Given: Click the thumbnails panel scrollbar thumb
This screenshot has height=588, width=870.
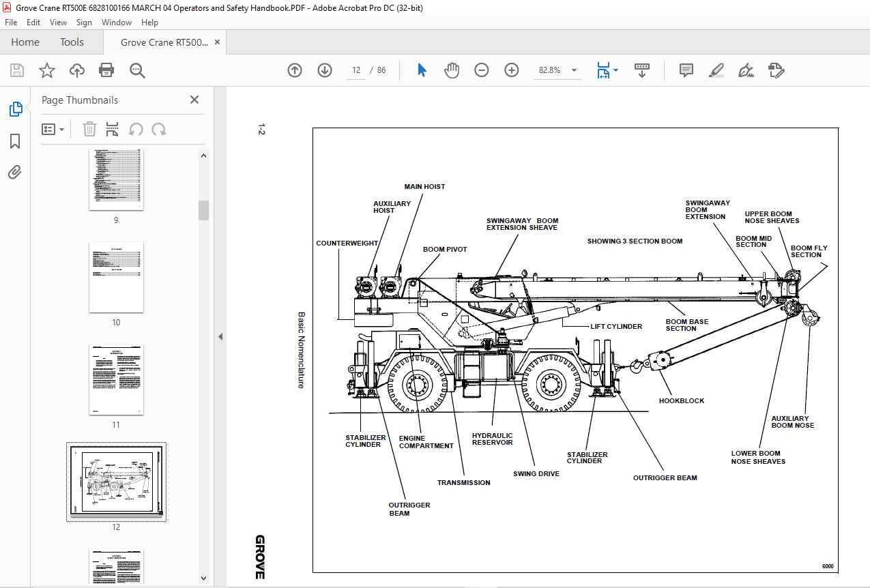Looking at the screenshot, I should [x=203, y=210].
